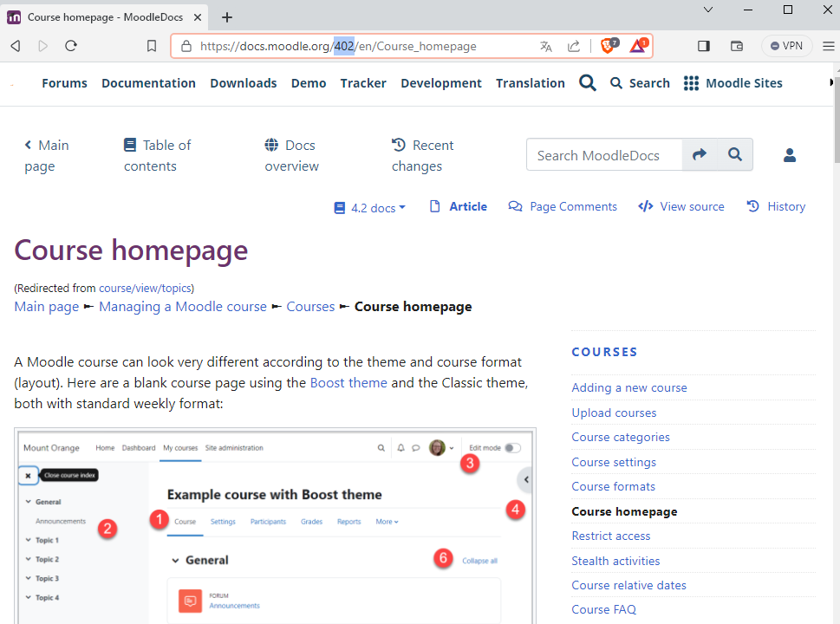Open the Page Comments tab
Screen dimensions: 840x624
pyautogui.click(x=563, y=207)
